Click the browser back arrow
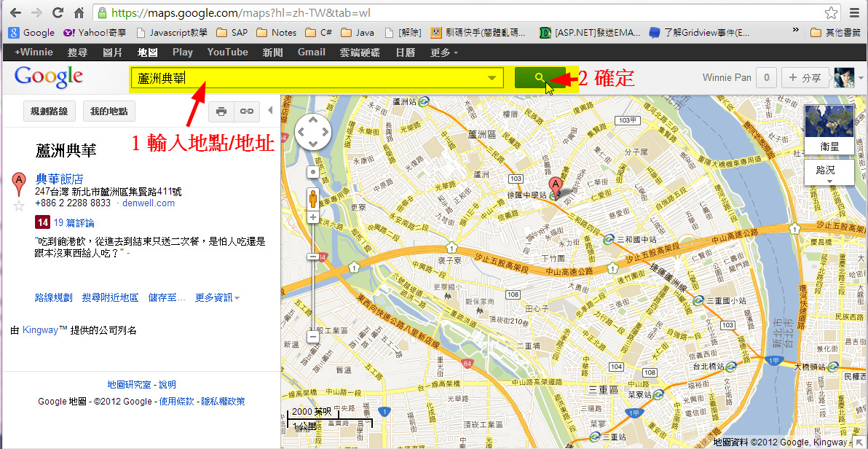Screen dimensions: 868x449 pyautogui.click(x=15, y=12)
